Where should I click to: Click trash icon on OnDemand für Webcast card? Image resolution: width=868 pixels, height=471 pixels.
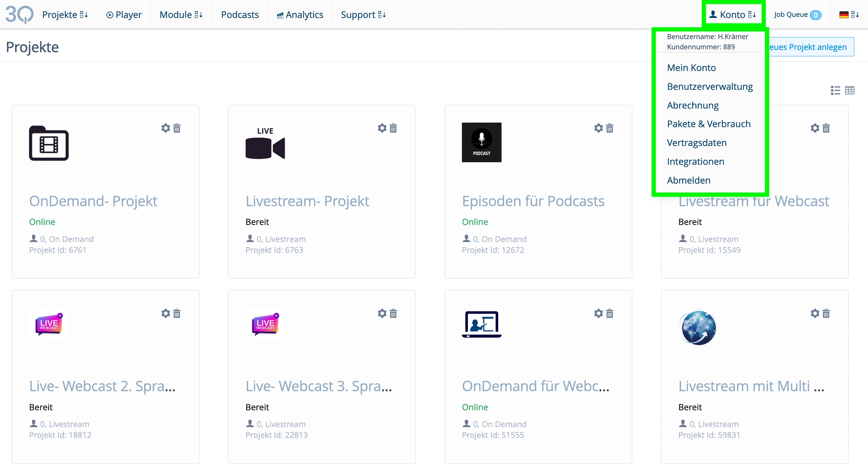point(610,313)
